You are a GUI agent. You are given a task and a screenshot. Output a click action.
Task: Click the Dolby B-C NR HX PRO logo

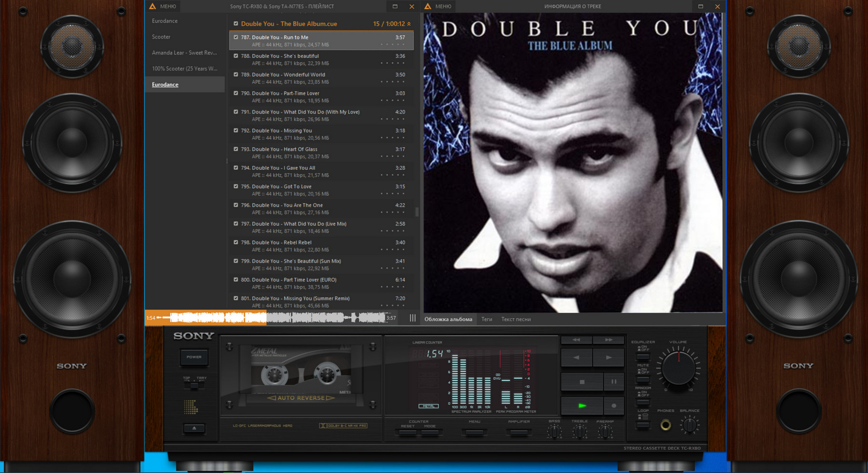tap(343, 426)
